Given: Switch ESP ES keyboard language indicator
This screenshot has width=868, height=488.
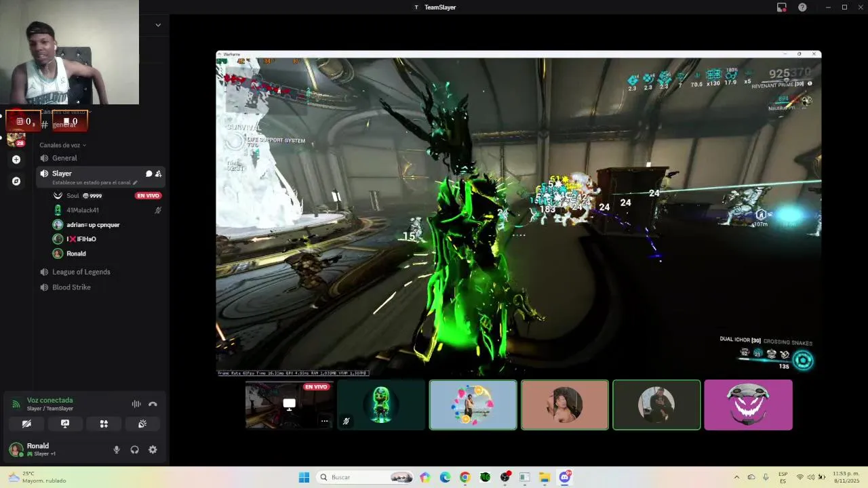Looking at the screenshot, I should click(783, 477).
